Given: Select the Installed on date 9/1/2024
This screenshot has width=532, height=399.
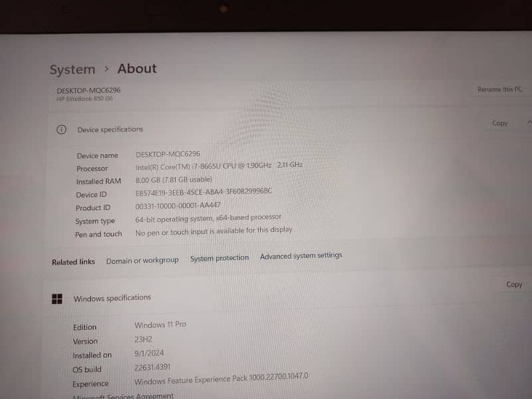Looking at the screenshot, I should point(149,353).
